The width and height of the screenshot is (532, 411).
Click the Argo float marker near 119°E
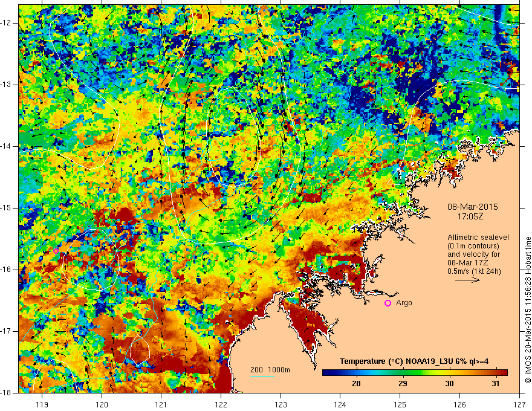(56, 251)
